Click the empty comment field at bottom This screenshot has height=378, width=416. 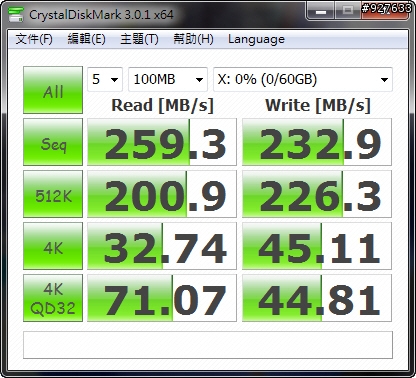coord(208,345)
